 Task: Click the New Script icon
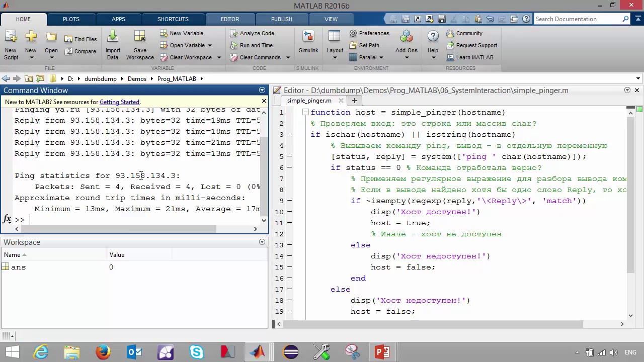11,37
